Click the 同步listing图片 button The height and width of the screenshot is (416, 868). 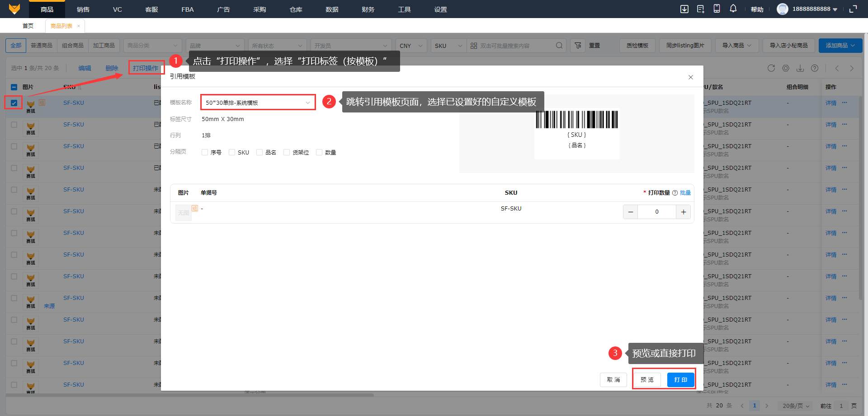tap(685, 46)
